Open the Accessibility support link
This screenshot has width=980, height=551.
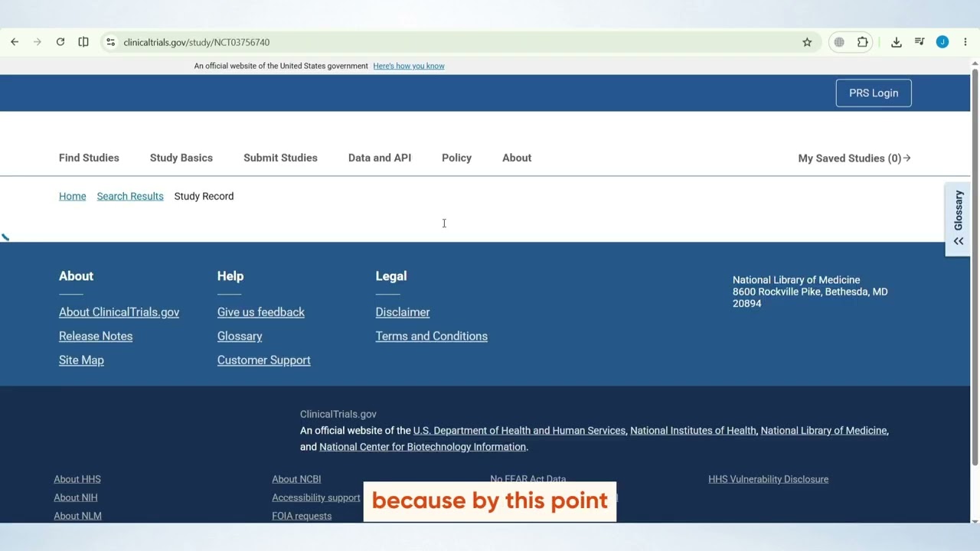[x=316, y=497]
